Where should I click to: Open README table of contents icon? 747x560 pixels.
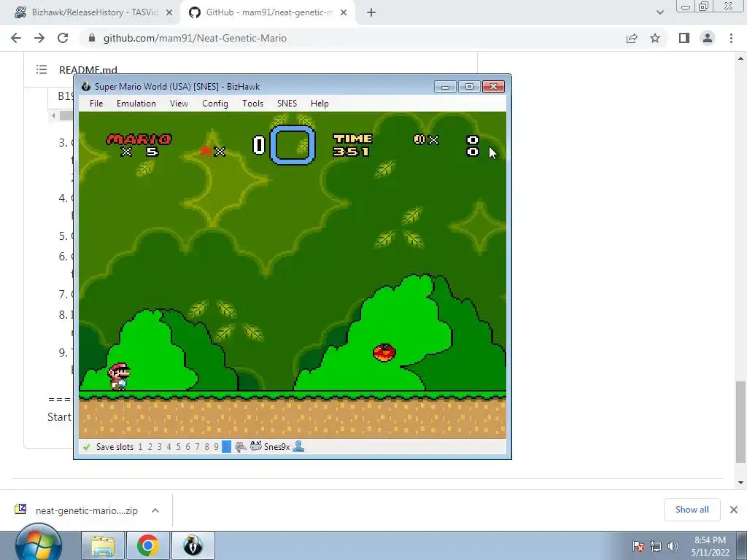click(42, 69)
